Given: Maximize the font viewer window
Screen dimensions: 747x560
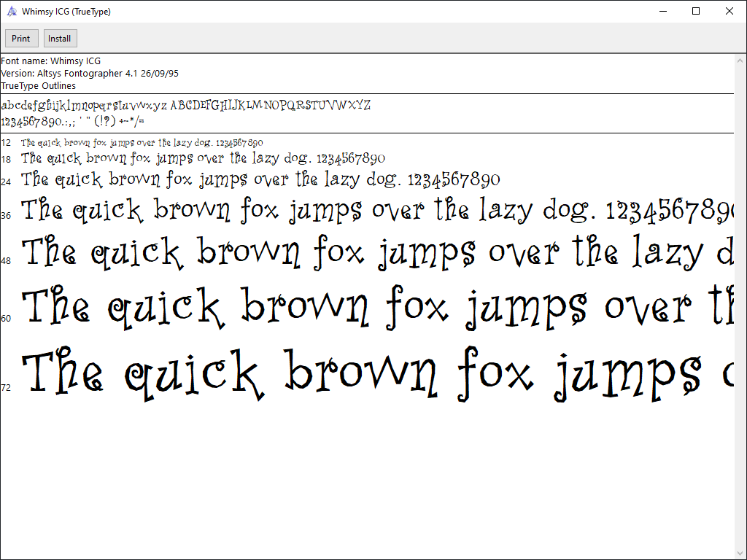Looking at the screenshot, I should tap(696, 12).
